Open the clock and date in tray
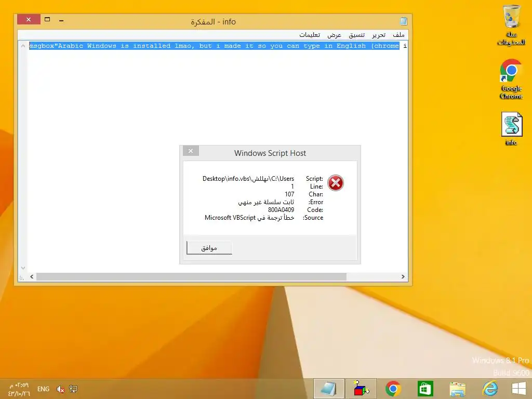Viewport: 532px width, 399px height. [x=19, y=390]
